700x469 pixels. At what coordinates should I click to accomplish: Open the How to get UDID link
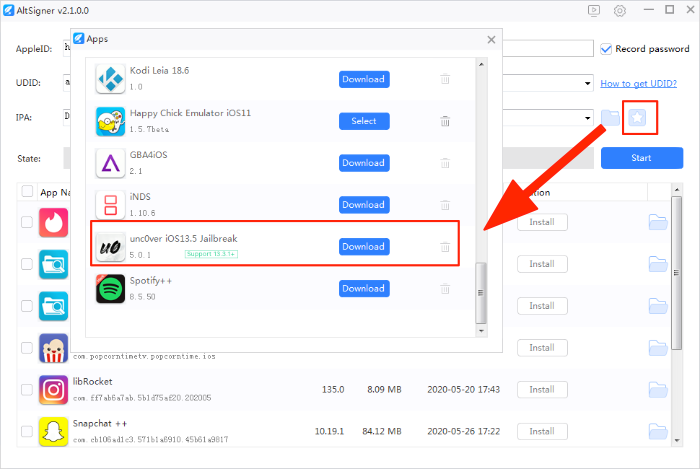pyautogui.click(x=638, y=83)
